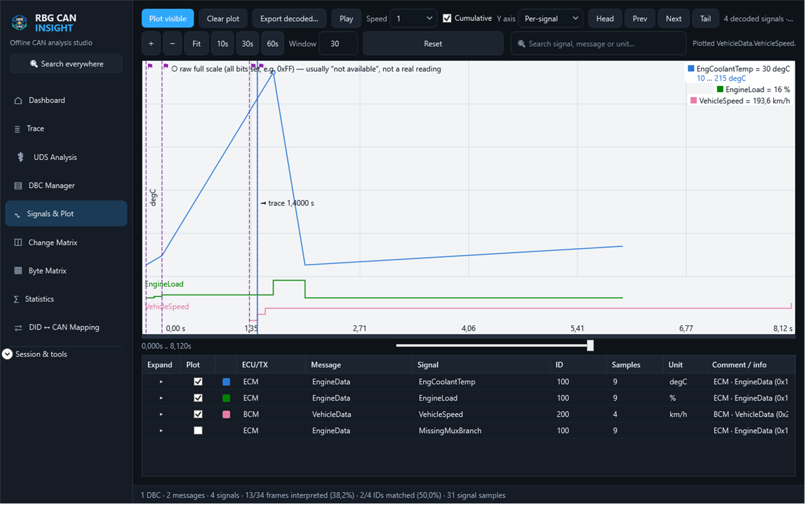Click the blue color swatch for EngCoolantTemp
The image size is (812, 511).
click(x=226, y=382)
